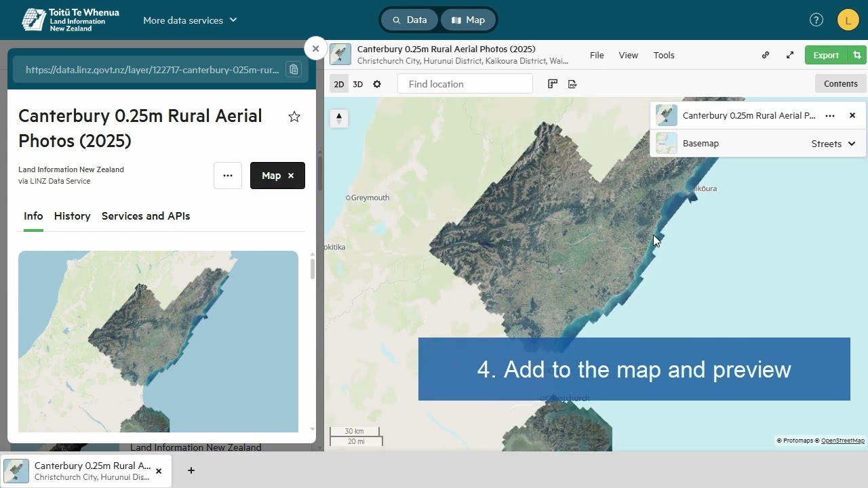Select the Info tab
Image resolution: width=868 pixels, height=488 pixels.
[x=33, y=216]
